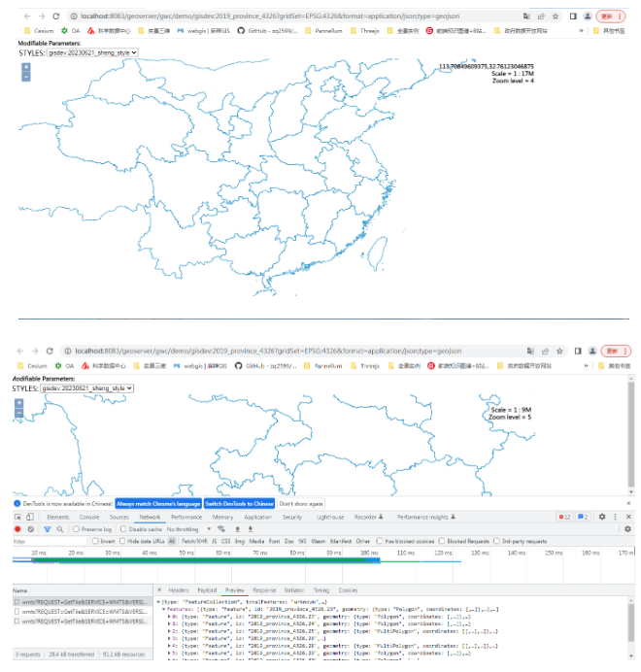Check 3rd-party requests checkbox
Image resolution: width=641 pixels, height=672 pixels.
pyautogui.click(x=496, y=541)
